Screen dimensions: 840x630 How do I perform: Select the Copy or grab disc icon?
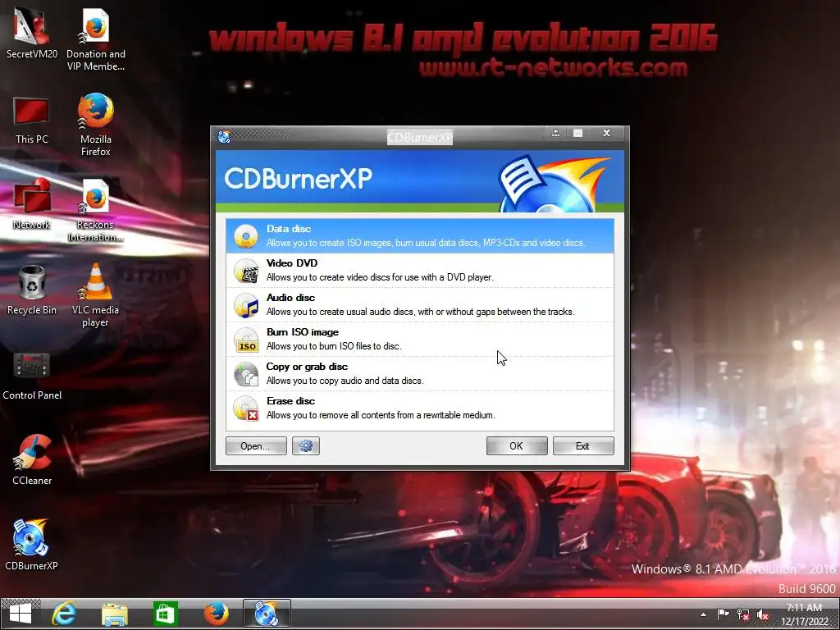tap(246, 374)
